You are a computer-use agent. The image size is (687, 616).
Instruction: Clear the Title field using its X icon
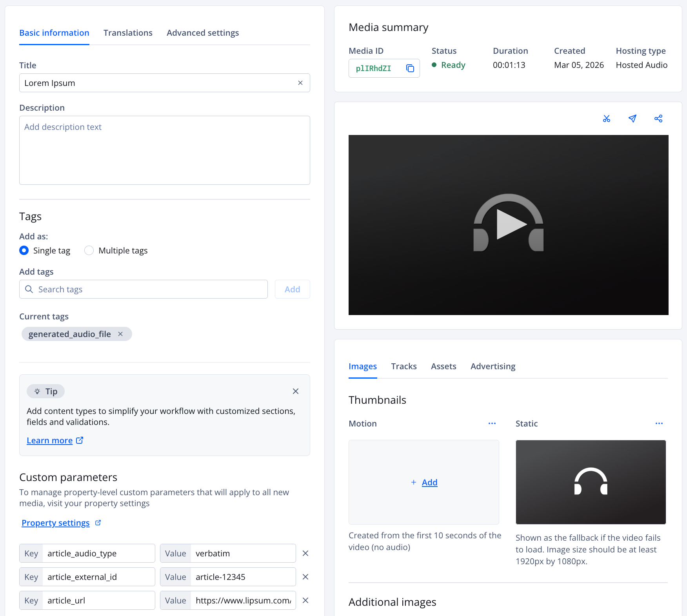tap(300, 83)
